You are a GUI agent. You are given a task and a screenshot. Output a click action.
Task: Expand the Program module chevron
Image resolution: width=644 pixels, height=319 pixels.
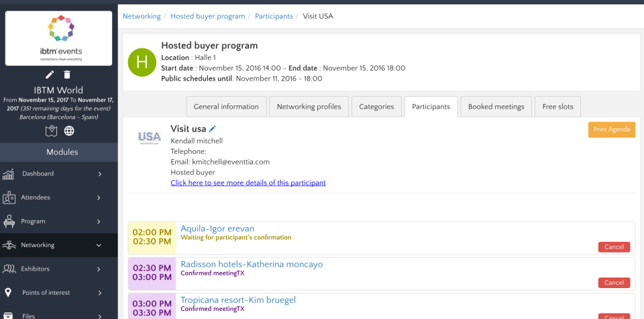pyautogui.click(x=99, y=222)
